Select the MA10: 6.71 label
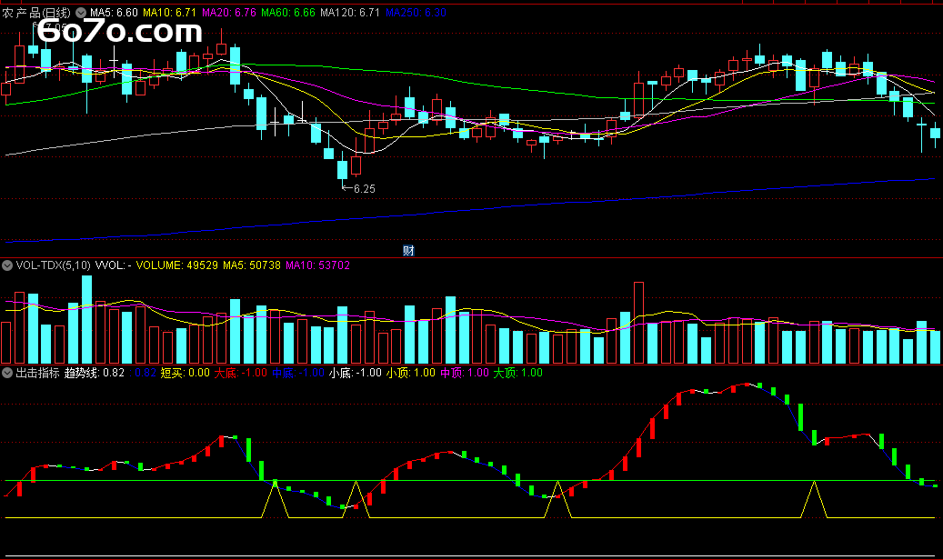The image size is (943, 560). coord(170,13)
